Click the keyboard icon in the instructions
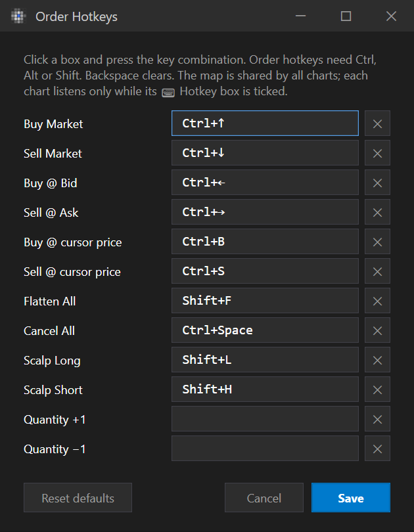The width and height of the screenshot is (414, 532). click(168, 93)
